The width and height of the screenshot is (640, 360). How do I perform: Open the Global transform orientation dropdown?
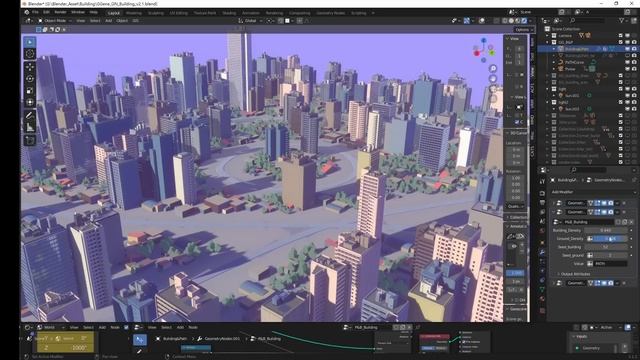250,20
